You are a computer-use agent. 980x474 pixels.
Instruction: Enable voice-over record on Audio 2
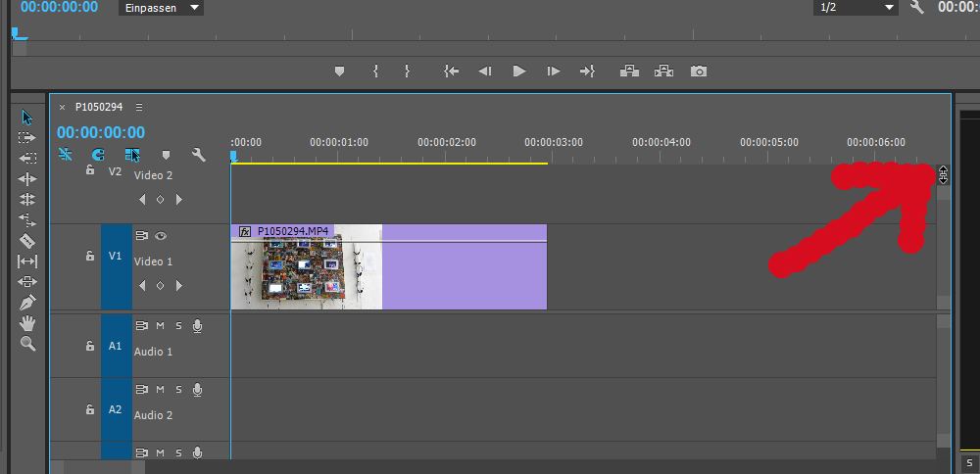pyautogui.click(x=198, y=390)
